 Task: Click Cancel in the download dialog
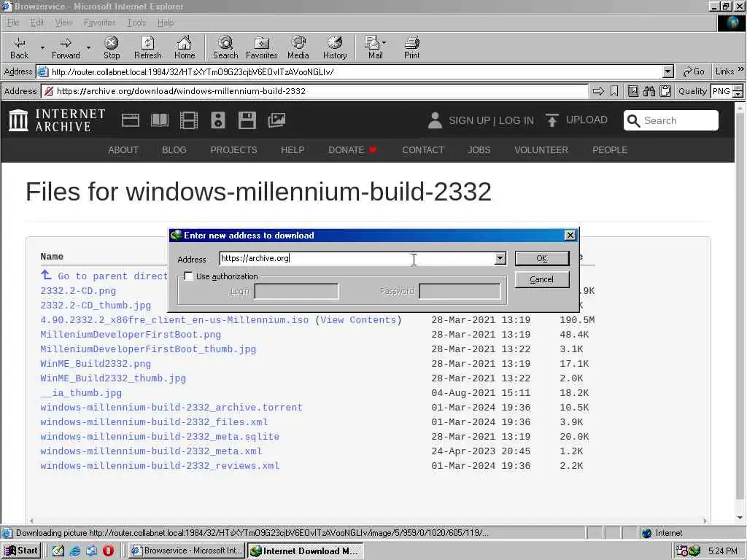542,279
